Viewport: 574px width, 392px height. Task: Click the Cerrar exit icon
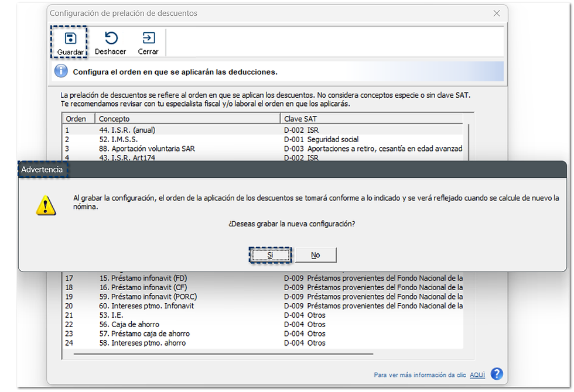[149, 38]
